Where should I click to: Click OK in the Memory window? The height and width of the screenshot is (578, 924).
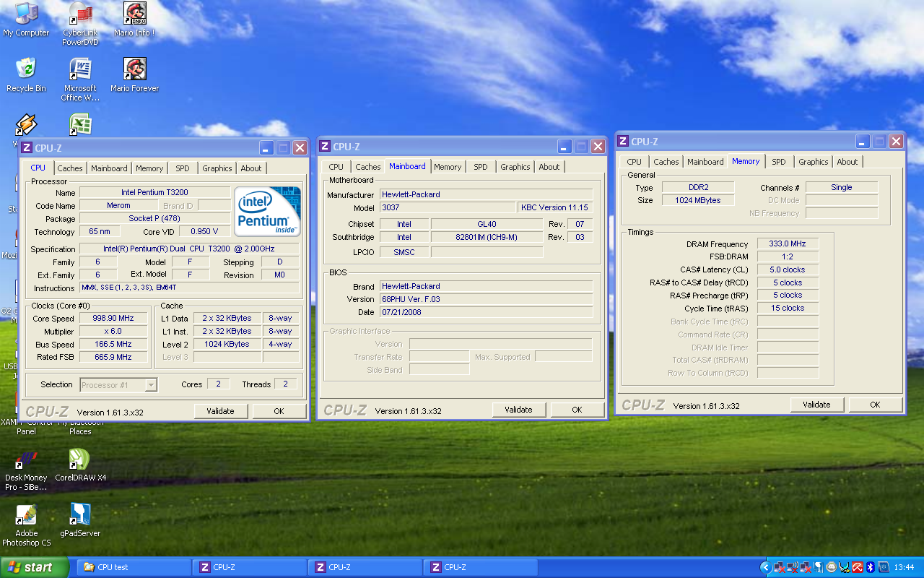pos(876,405)
